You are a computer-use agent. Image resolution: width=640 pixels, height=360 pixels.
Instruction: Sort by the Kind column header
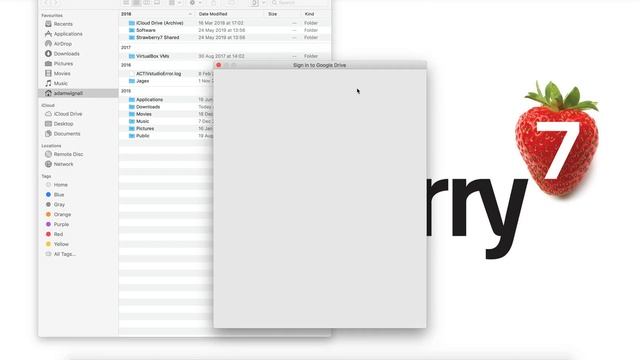(x=309, y=14)
